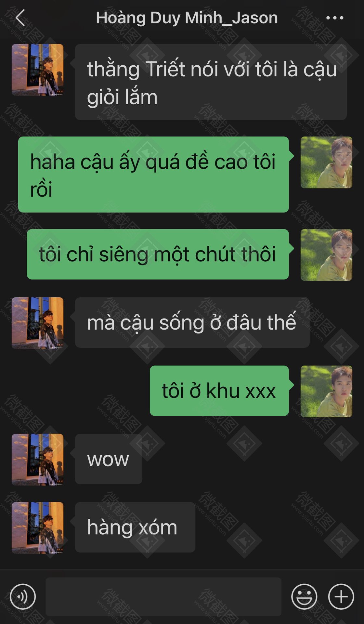Screen dimensions: 364x624
Task: Select the 'tôi chỉ siêng một chút thôi' bubble
Action: (x=158, y=254)
